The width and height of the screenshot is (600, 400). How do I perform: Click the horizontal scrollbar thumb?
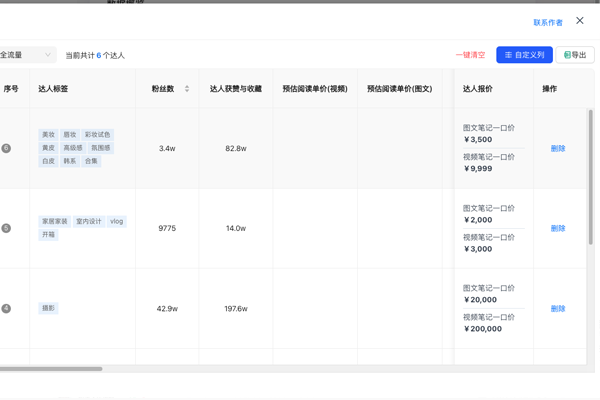[x=50, y=369]
